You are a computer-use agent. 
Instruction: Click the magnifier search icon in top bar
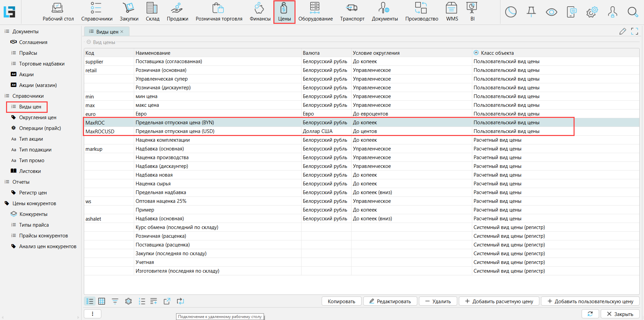click(633, 12)
